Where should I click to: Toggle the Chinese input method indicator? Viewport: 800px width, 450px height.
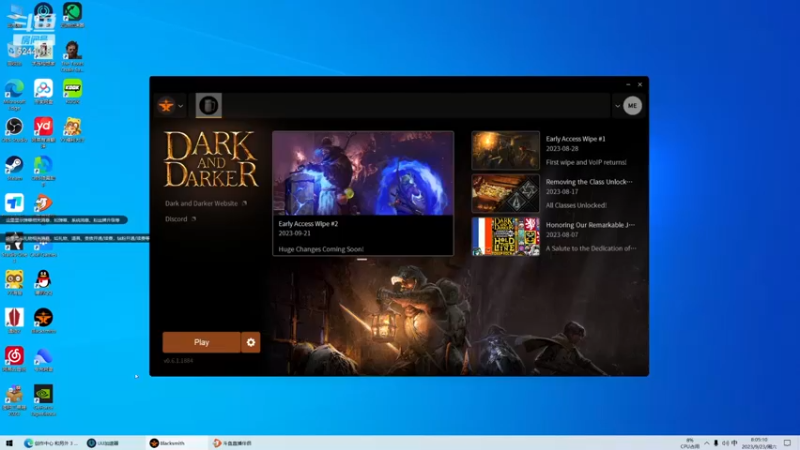[x=734, y=443]
